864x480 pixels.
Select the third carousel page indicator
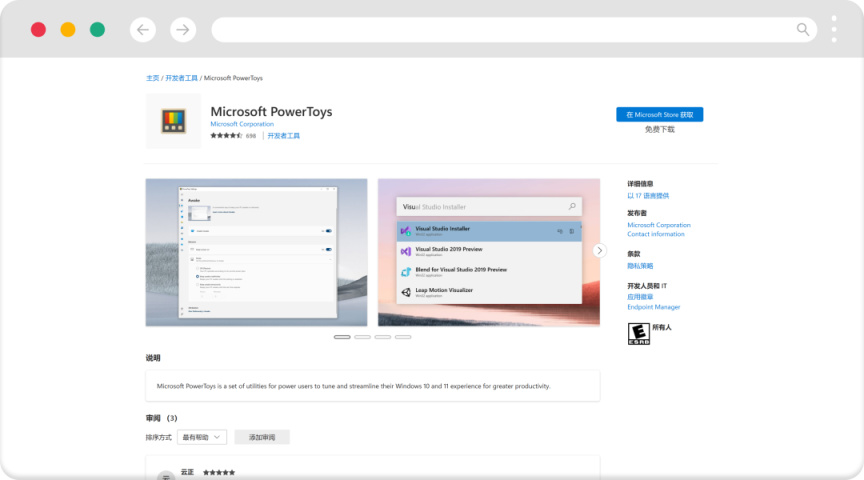pos(382,337)
